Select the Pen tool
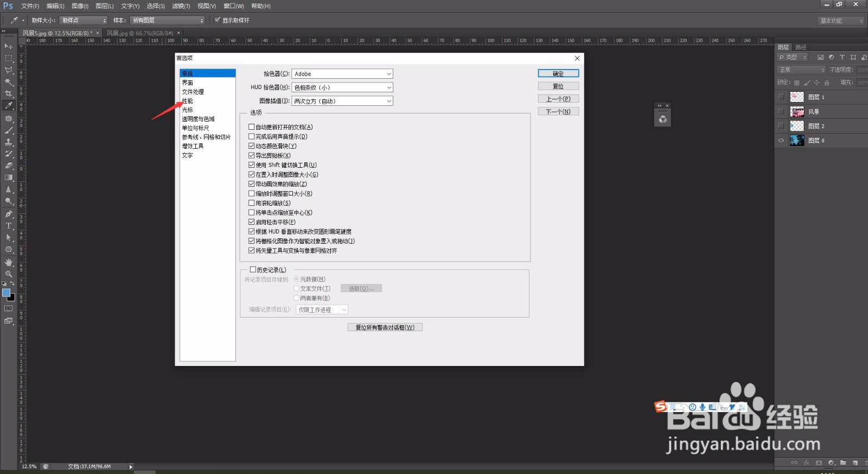868x474 pixels. tap(9, 214)
